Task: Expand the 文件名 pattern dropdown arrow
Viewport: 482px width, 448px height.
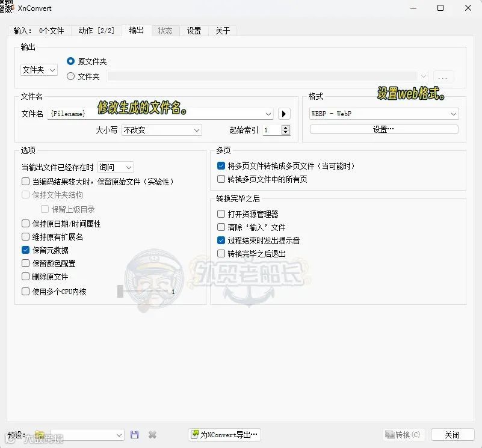Action: pos(268,114)
